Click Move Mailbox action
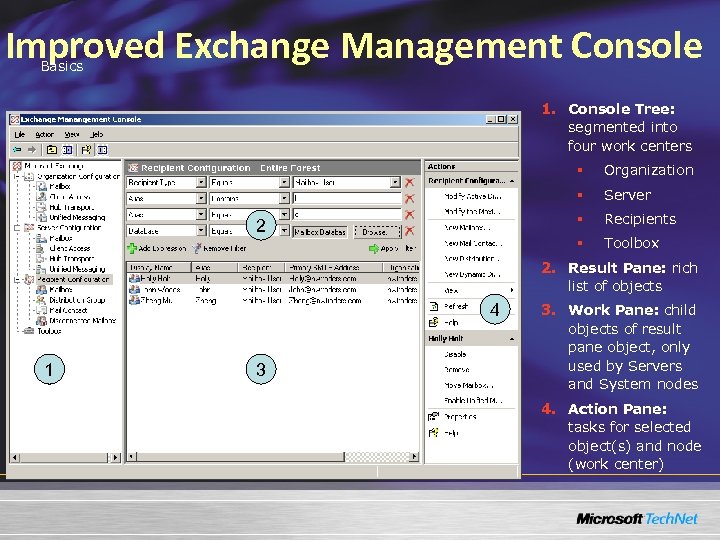The width and height of the screenshot is (720, 540). click(469, 385)
